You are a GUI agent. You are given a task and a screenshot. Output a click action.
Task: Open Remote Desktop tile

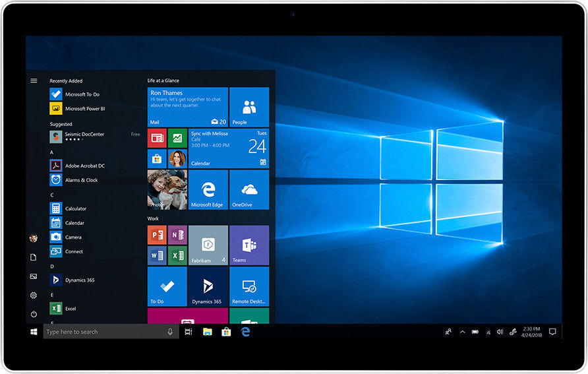pyautogui.click(x=249, y=286)
